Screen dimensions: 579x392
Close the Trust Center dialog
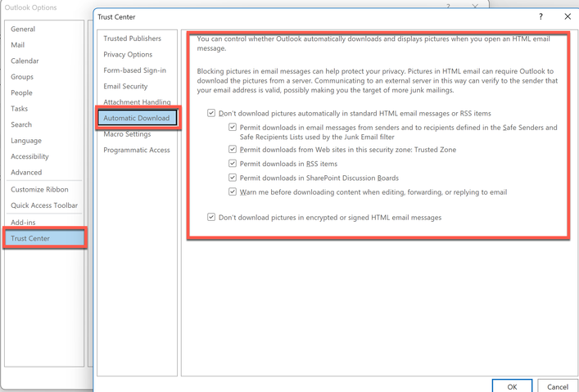coord(568,16)
